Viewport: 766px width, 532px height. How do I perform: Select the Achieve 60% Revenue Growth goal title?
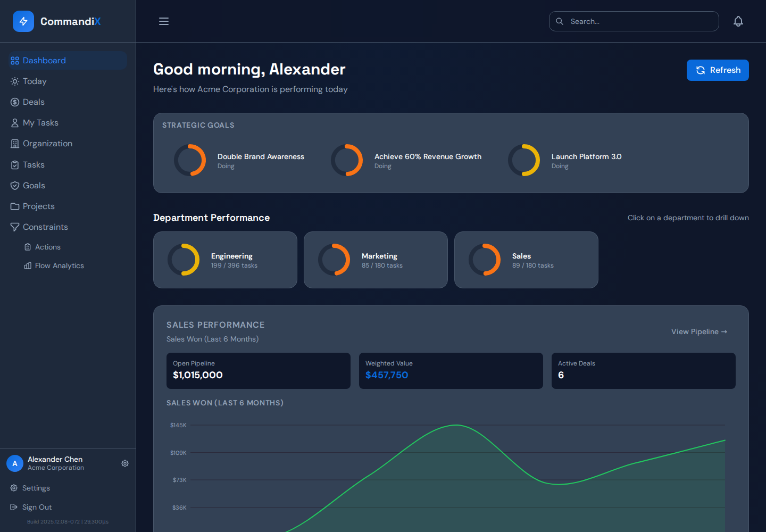[428, 156]
